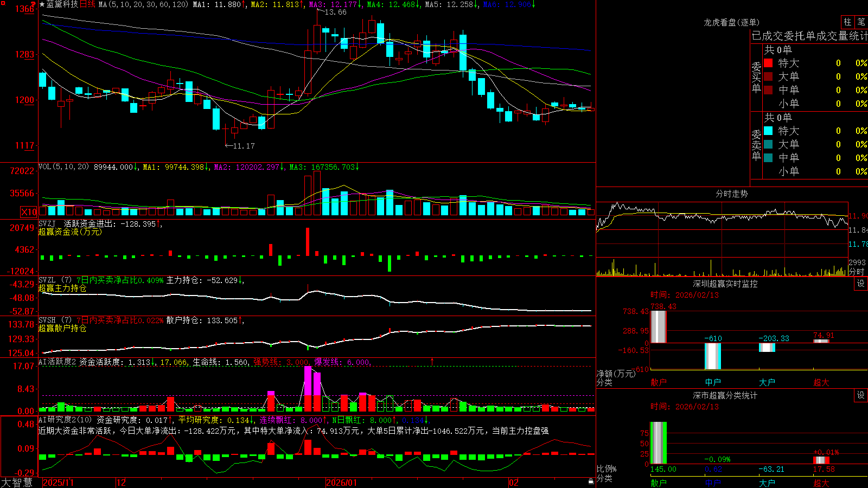
Task: Click the dark red 大单 buy-order swatch
Action: point(768,76)
